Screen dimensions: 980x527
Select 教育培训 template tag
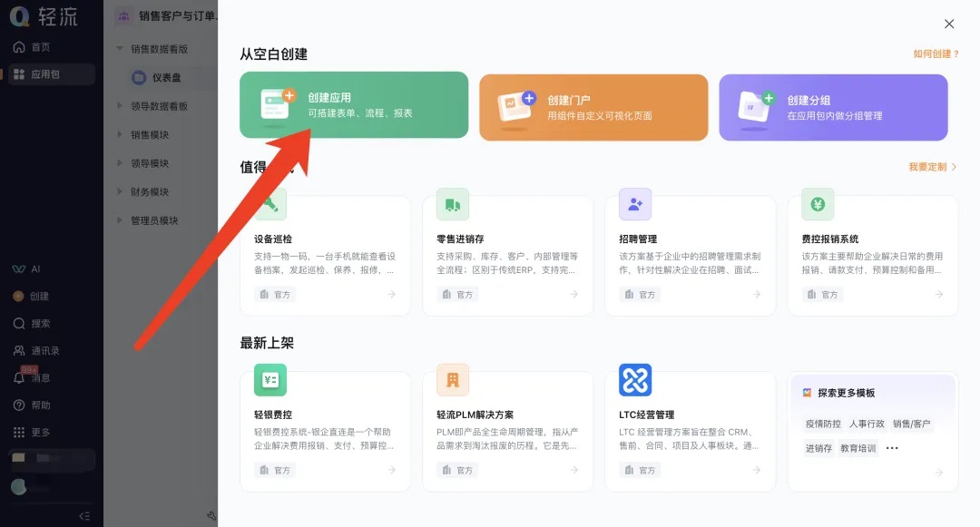[x=858, y=448]
